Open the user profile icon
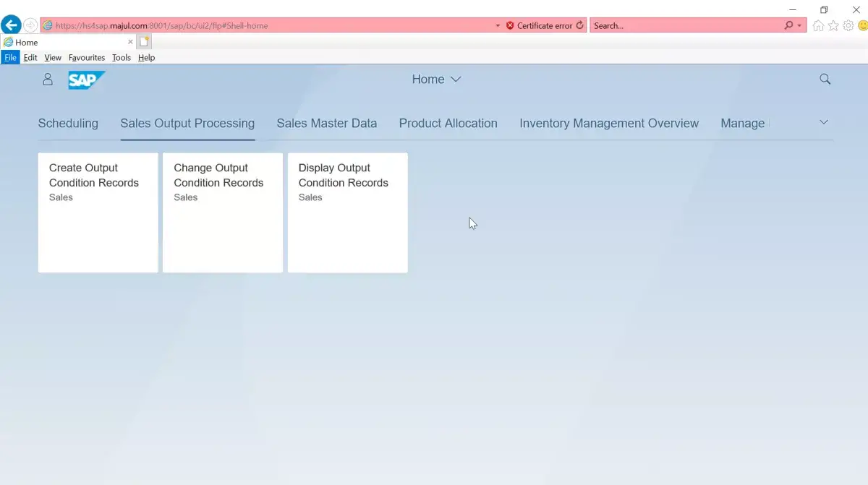Viewport: 868px width, 485px height. tap(48, 80)
